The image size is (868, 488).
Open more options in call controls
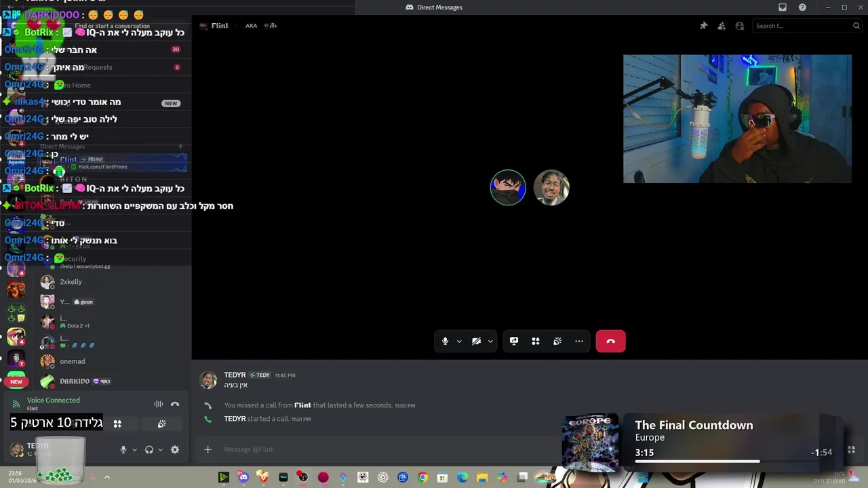click(579, 341)
